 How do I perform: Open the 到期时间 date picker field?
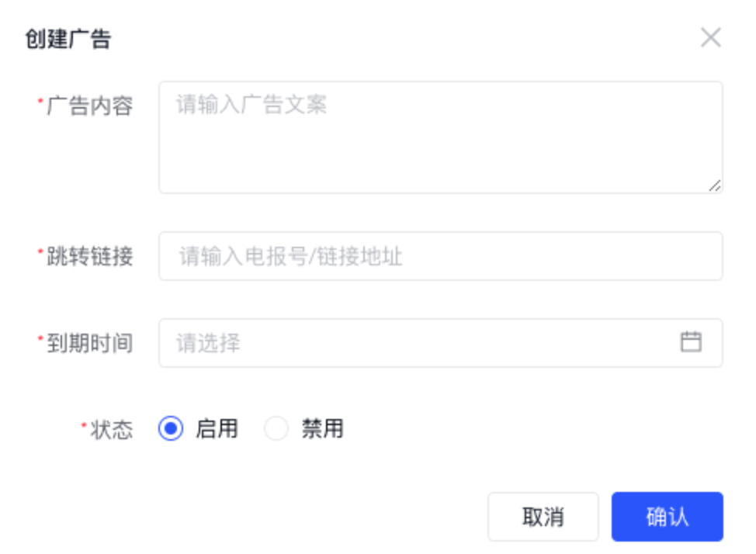pos(419,343)
